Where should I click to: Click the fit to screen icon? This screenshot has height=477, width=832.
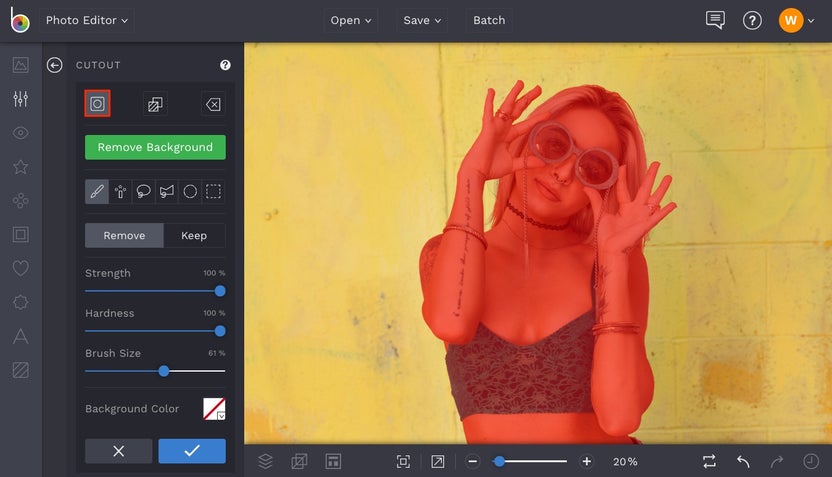(x=403, y=461)
